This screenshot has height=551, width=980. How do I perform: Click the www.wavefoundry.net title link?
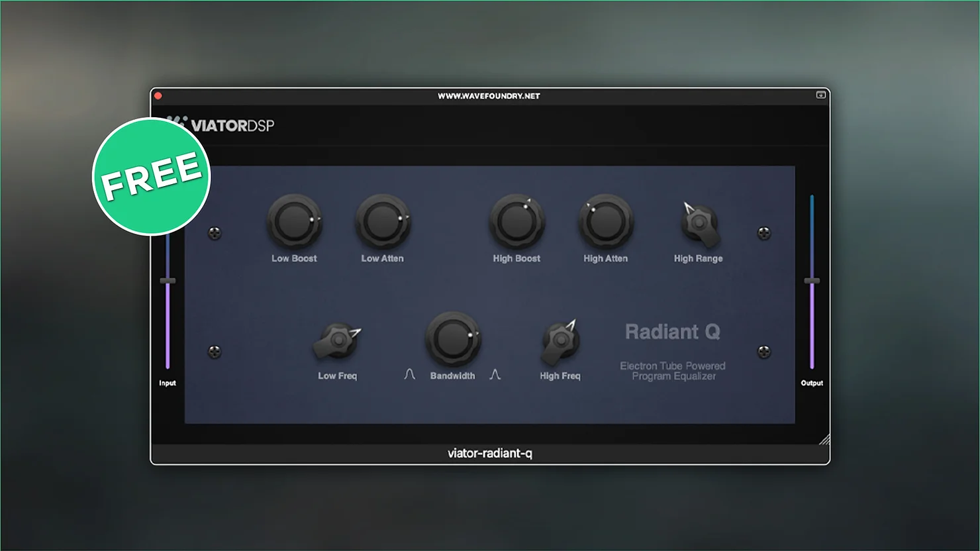click(x=489, y=96)
